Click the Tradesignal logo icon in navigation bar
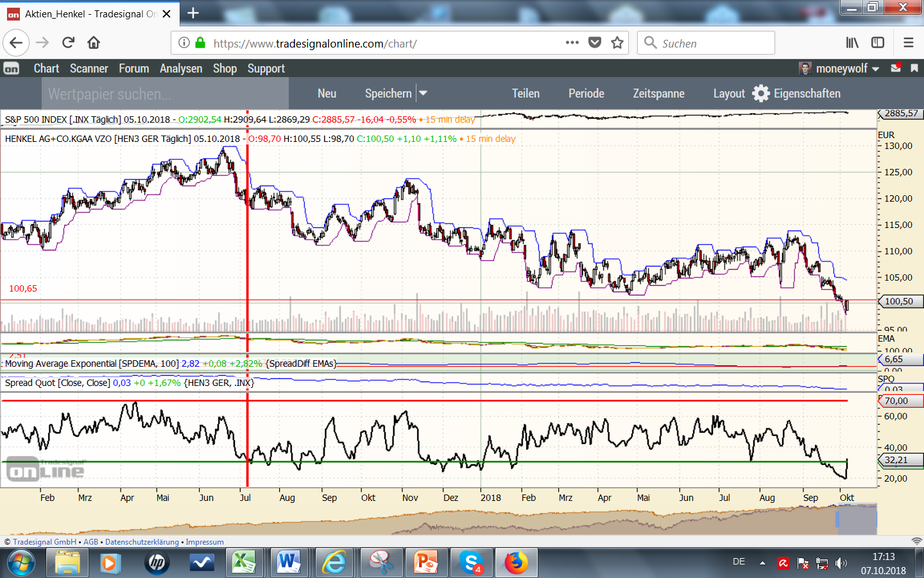Image resolution: width=924 pixels, height=578 pixels. click(12, 69)
